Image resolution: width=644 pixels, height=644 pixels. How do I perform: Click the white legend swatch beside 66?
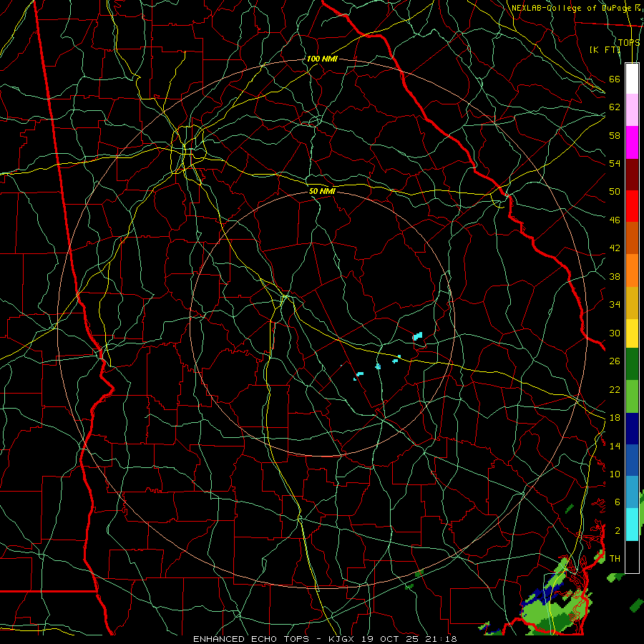point(632,79)
